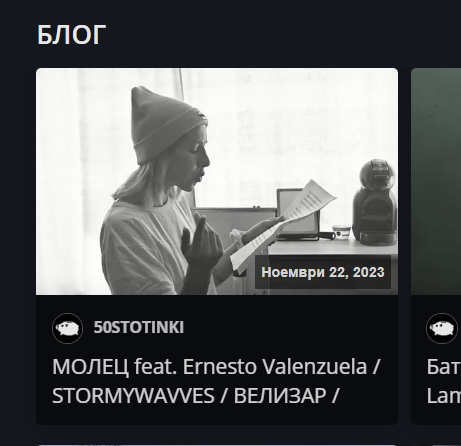Click the Ноември 22, 2023 date badge
461x446 pixels.
pyautogui.click(x=323, y=272)
